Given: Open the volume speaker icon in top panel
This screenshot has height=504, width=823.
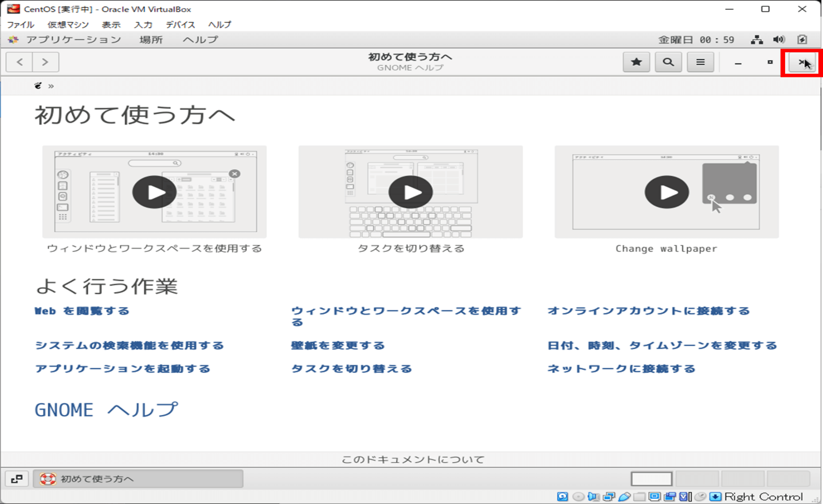Looking at the screenshot, I should (779, 40).
